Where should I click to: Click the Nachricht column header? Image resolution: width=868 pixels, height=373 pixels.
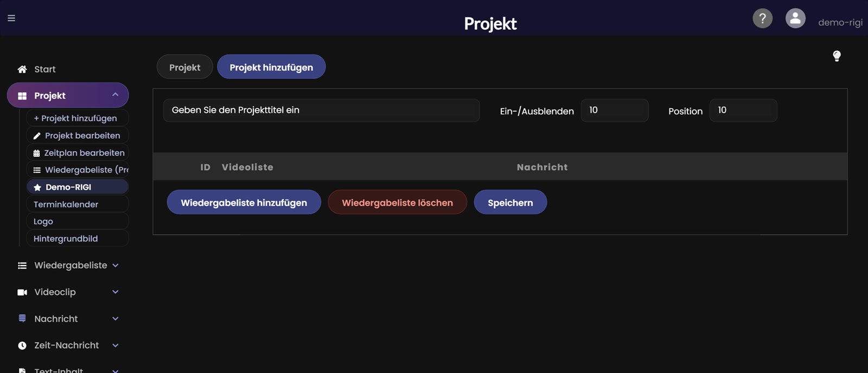click(542, 167)
